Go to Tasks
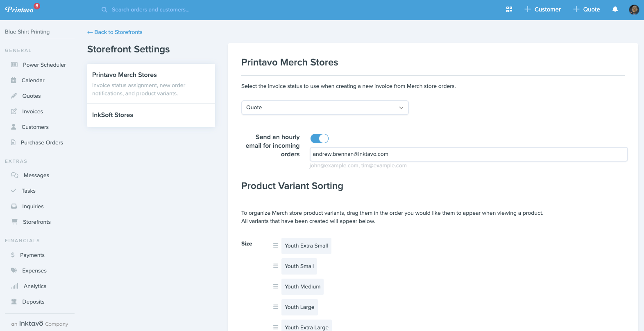 click(29, 191)
